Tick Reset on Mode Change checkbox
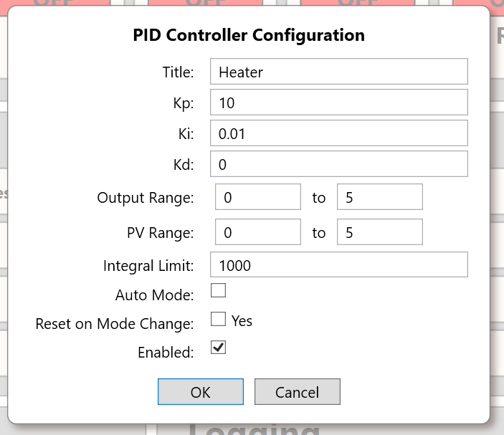The width and height of the screenshot is (504, 435). coord(218,319)
